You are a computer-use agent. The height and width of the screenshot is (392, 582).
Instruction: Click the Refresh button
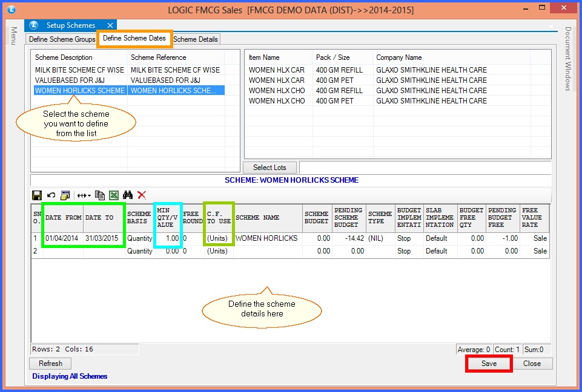(x=50, y=364)
